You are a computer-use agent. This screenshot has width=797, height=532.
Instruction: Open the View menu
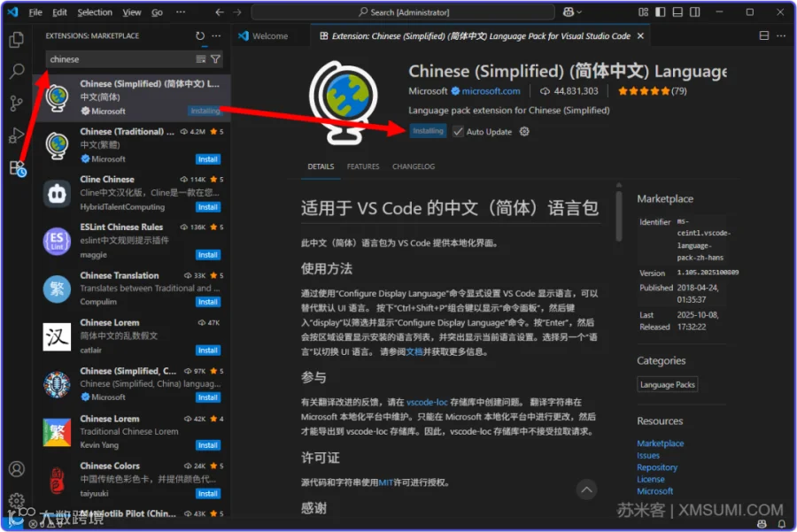point(132,12)
